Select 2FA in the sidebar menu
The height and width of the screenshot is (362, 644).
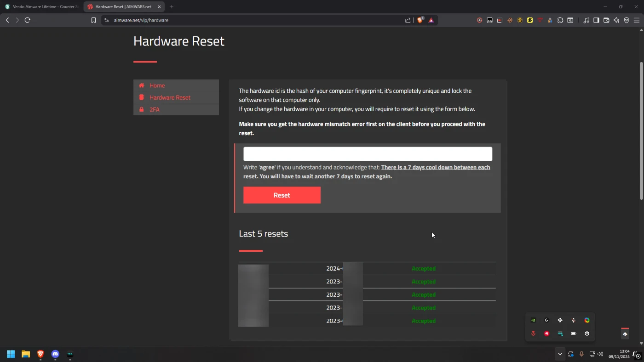pyautogui.click(x=155, y=110)
